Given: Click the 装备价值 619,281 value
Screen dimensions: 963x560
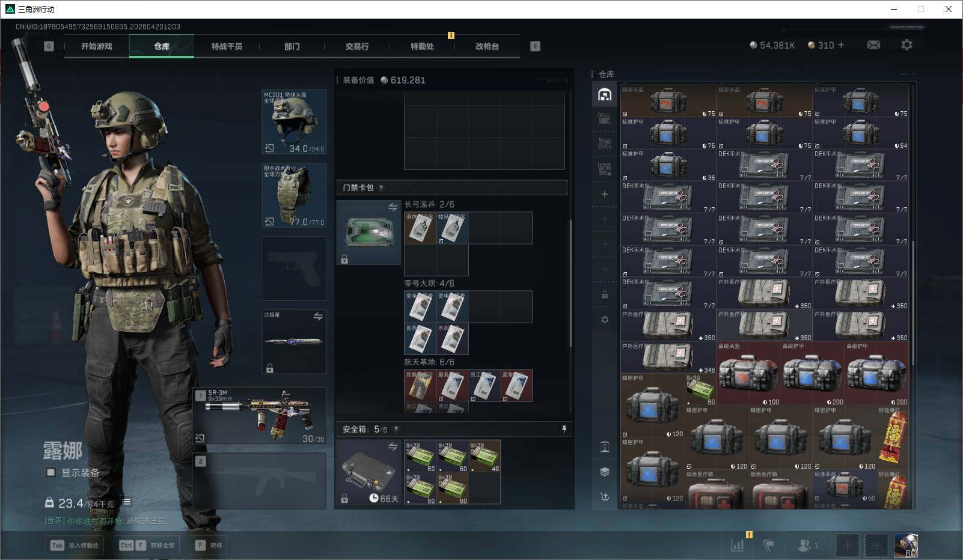Looking at the screenshot, I should [x=408, y=80].
